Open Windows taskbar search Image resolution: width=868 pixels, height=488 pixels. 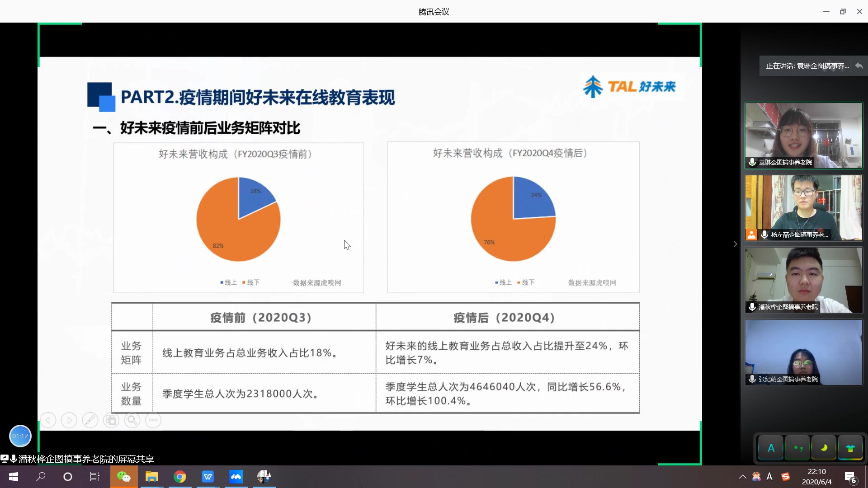(x=41, y=477)
